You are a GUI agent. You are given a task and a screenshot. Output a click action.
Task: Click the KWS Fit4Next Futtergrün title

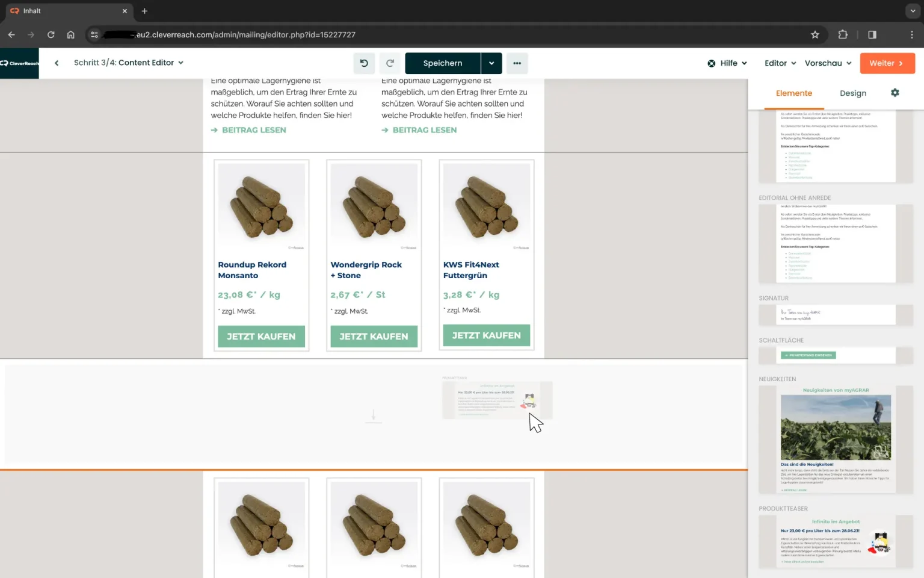coord(471,270)
